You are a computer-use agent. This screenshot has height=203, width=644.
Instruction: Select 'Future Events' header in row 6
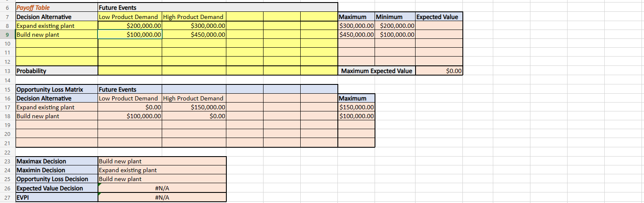point(130,8)
